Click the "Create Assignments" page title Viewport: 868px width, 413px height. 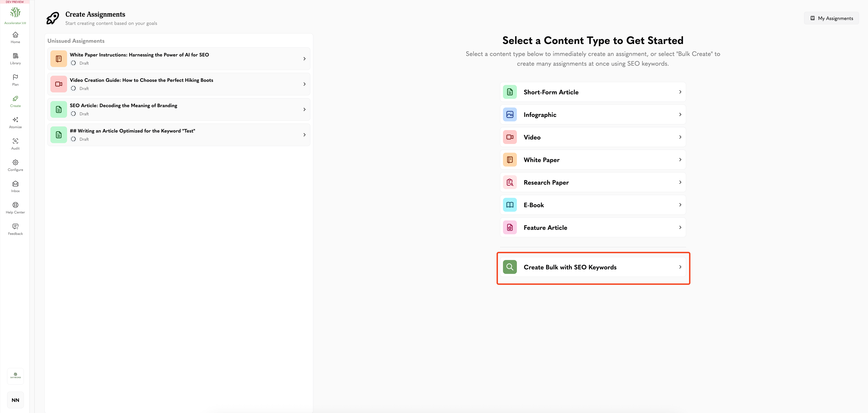[95, 14]
